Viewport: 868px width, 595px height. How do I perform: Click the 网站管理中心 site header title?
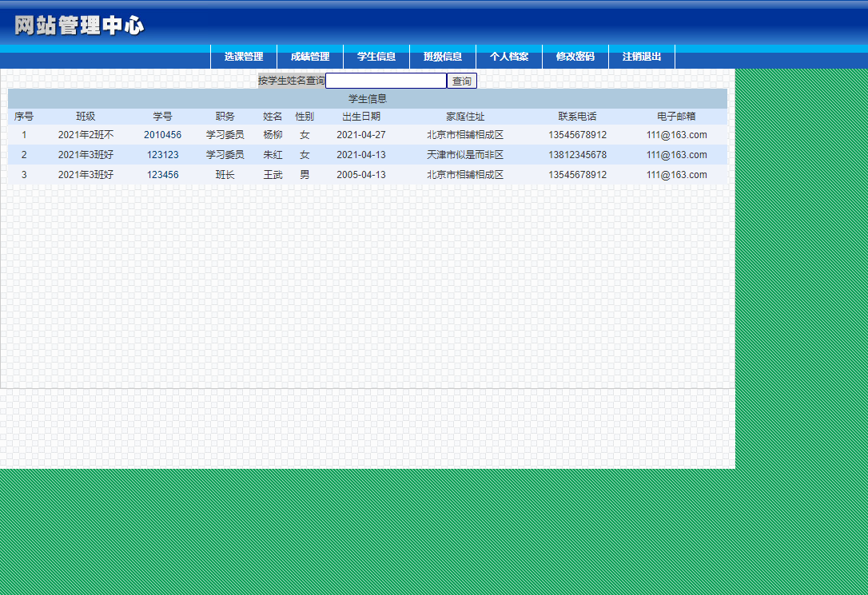click(79, 26)
